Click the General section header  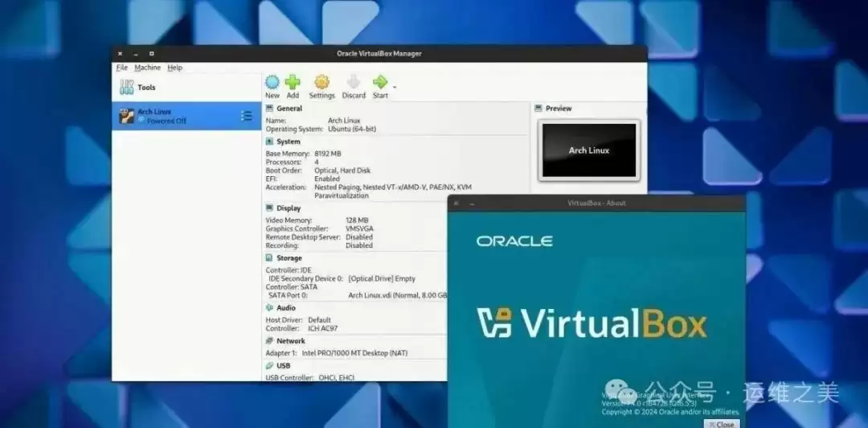[x=289, y=108]
